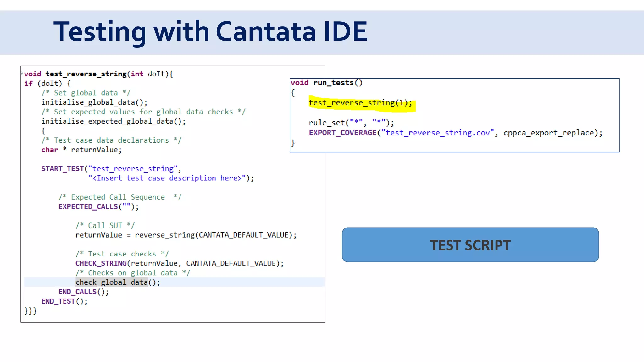Image resolution: width=644 pixels, height=362 pixels.
Task: Click the END_TEST(); line
Action: tap(64, 301)
